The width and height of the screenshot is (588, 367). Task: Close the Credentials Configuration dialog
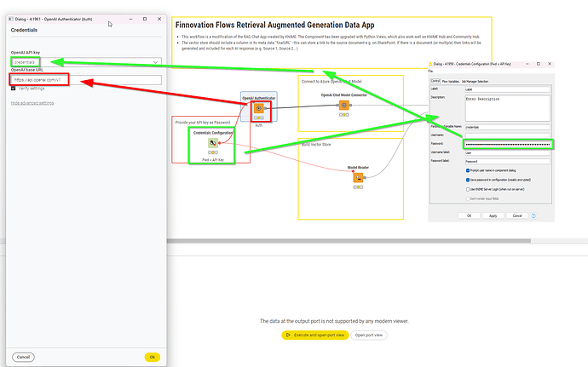(550, 64)
